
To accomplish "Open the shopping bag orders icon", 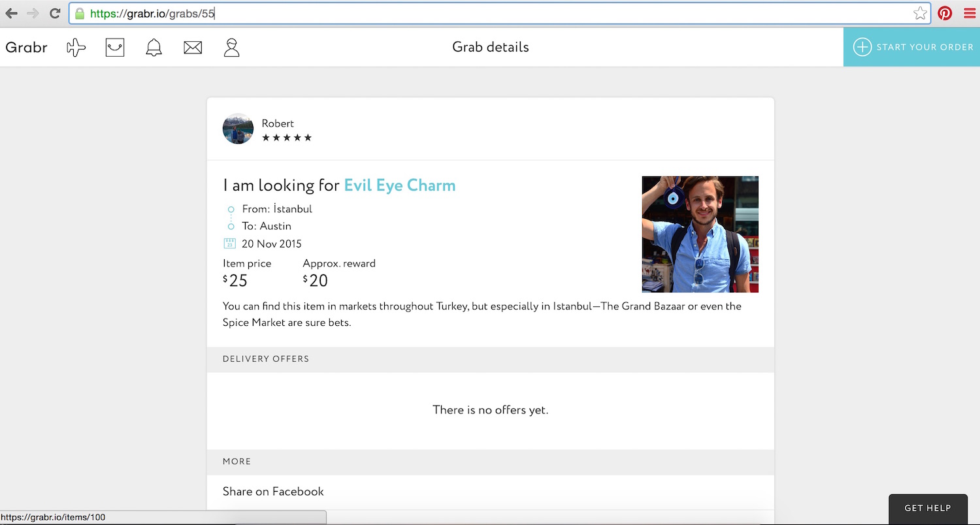I will (115, 47).
